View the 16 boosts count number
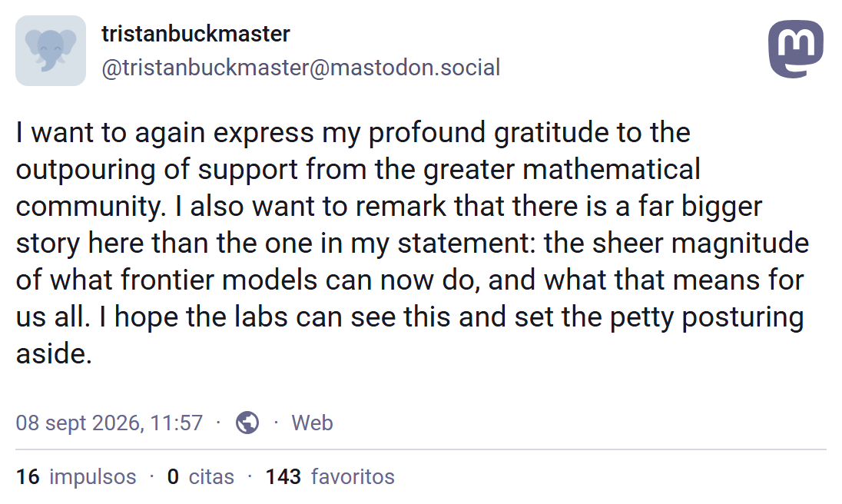Screen dimensions: 842x504 click(x=28, y=476)
